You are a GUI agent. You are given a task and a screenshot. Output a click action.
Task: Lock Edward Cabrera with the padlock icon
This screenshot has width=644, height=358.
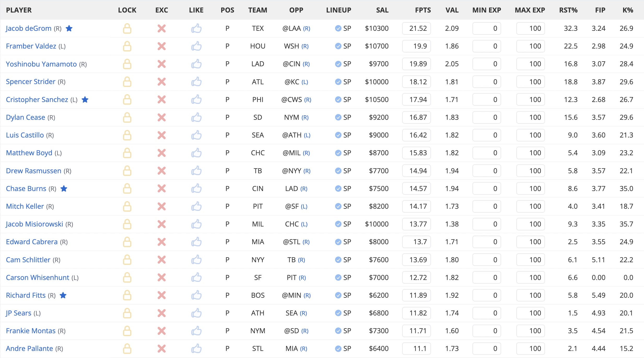(x=127, y=242)
